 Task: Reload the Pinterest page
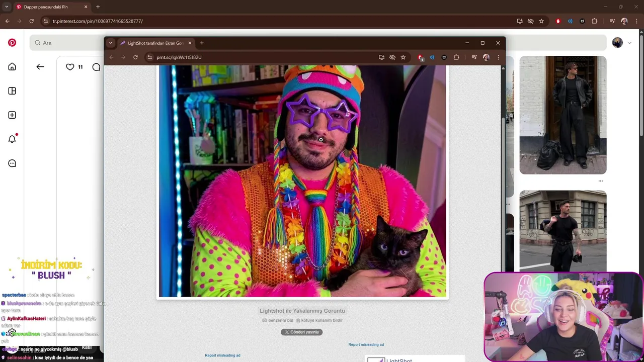(31, 21)
